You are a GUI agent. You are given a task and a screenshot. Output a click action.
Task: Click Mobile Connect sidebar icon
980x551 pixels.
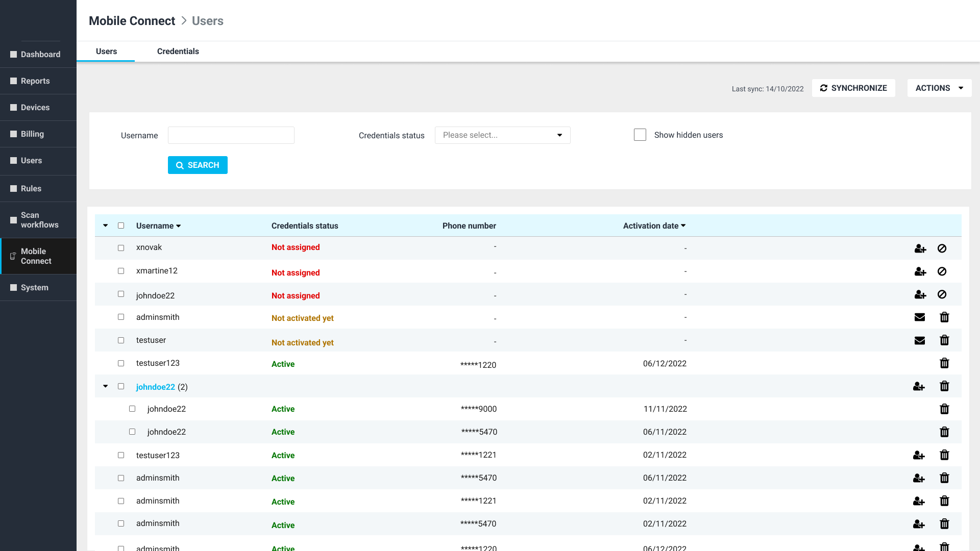point(13,256)
